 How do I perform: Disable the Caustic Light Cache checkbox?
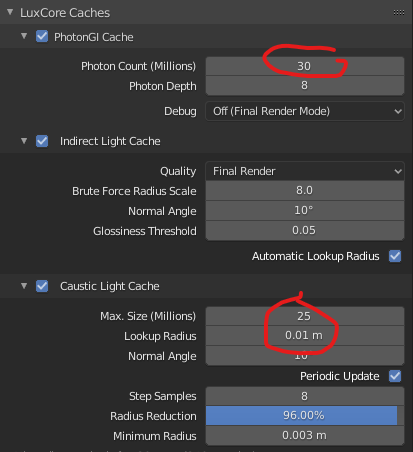point(42,286)
